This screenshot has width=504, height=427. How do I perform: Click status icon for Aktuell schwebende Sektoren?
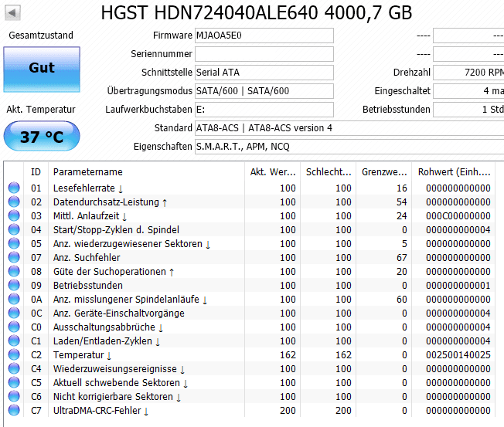point(14,383)
